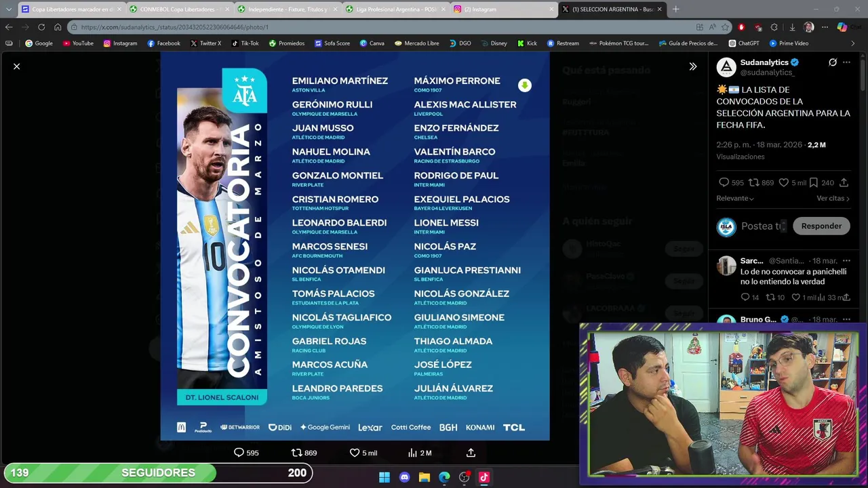View analytics icon showing 2 M under photo

(412, 453)
